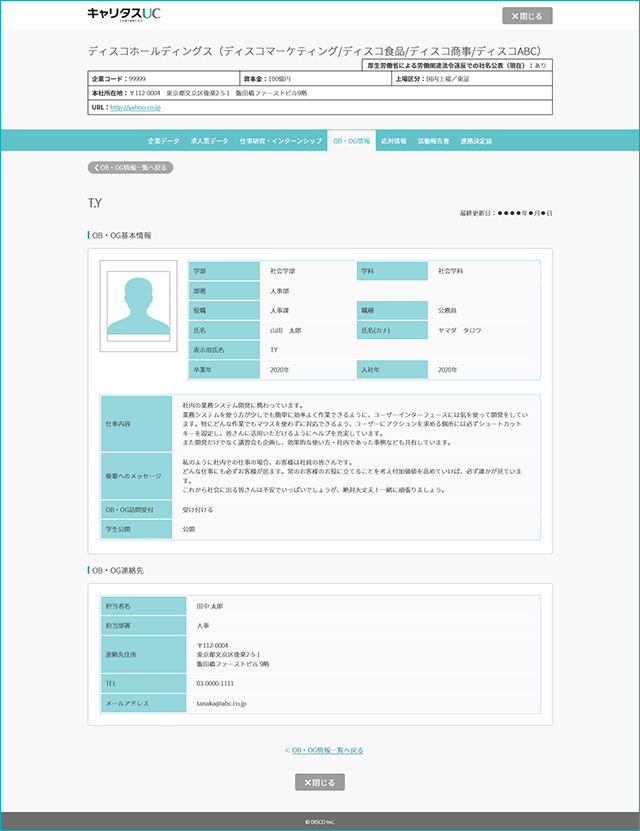Click the 公開 value for 学生公開
The image size is (640, 831).
tap(189, 529)
